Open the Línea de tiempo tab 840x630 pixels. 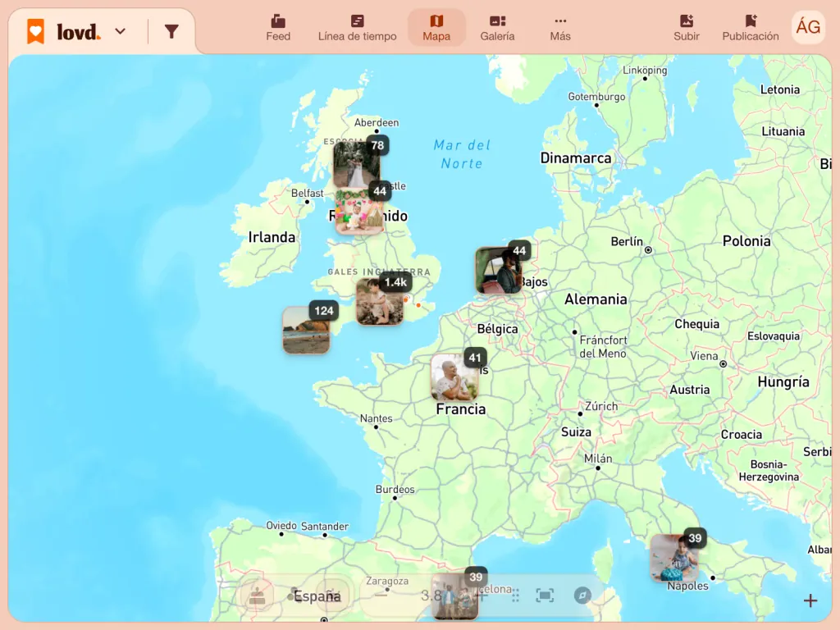(358, 28)
